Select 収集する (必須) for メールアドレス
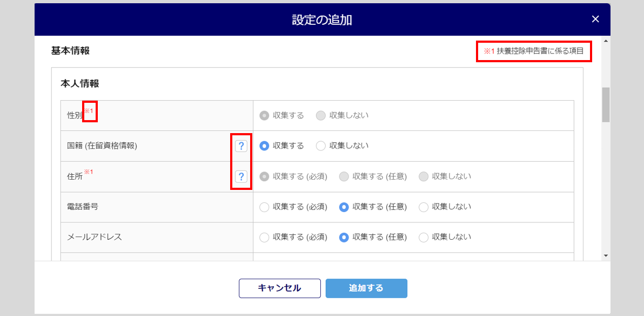The image size is (644, 316). click(x=265, y=238)
